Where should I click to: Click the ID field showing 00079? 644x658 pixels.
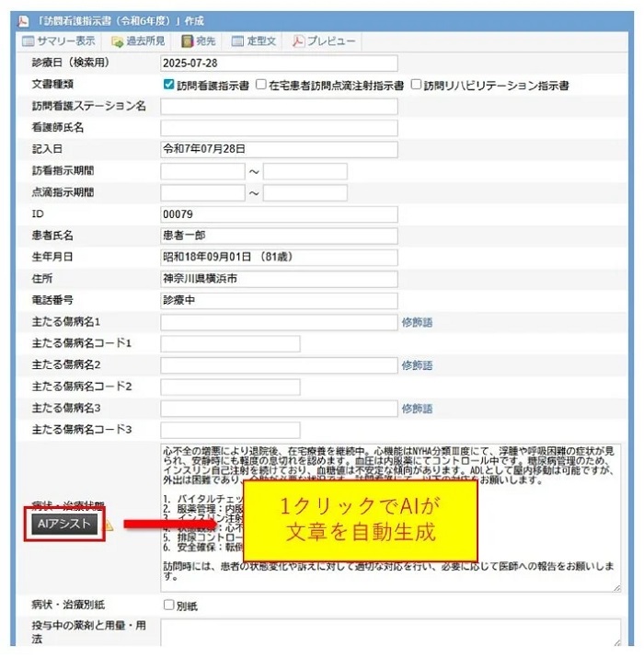pos(279,214)
